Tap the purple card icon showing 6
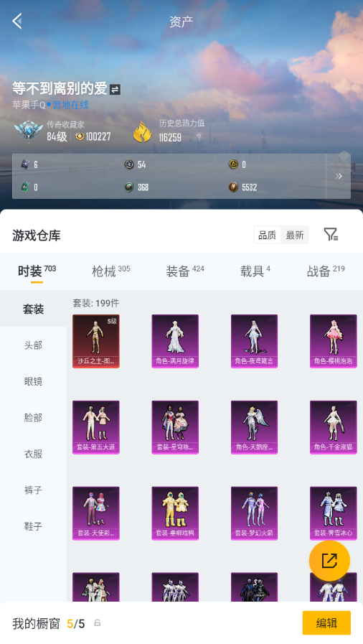This screenshot has width=363, height=644. (25, 164)
